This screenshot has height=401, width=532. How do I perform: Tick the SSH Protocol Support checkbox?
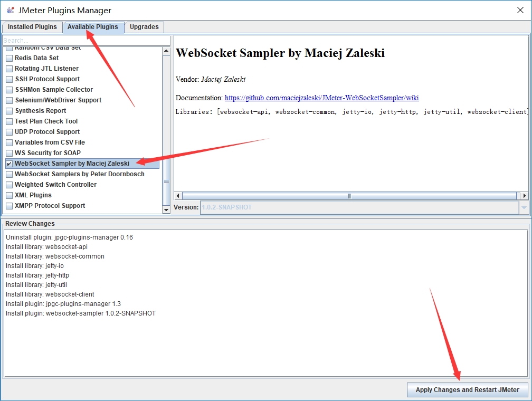pyautogui.click(x=9, y=79)
